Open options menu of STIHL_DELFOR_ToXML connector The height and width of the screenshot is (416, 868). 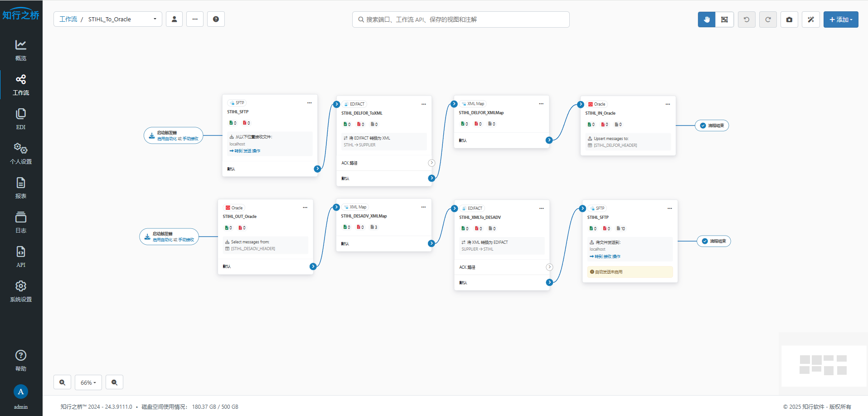pos(424,104)
